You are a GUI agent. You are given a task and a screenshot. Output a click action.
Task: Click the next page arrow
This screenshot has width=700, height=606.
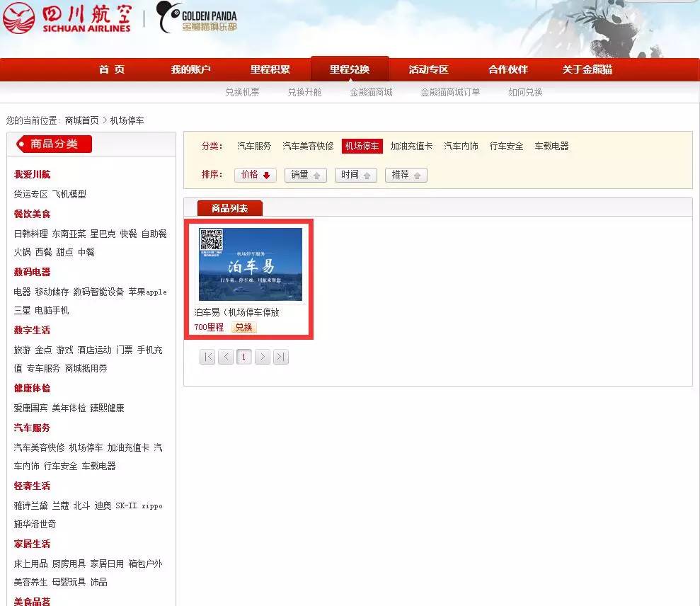(262, 357)
